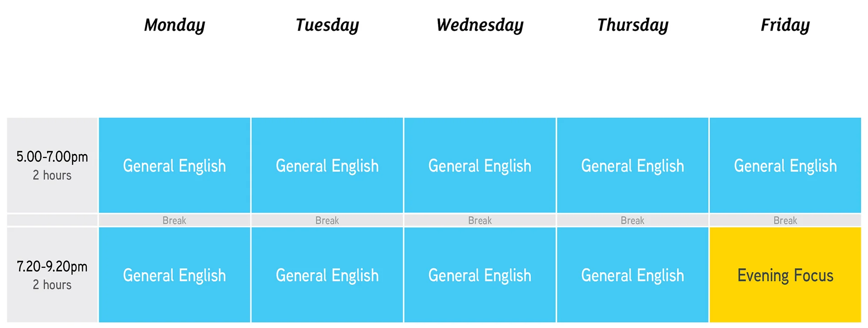Select the Tuesday column header
The image size is (868, 328).
tap(327, 25)
